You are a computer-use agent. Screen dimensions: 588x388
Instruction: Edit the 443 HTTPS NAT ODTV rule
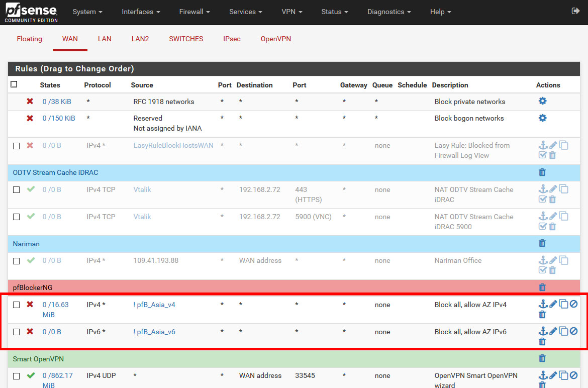tap(553, 189)
